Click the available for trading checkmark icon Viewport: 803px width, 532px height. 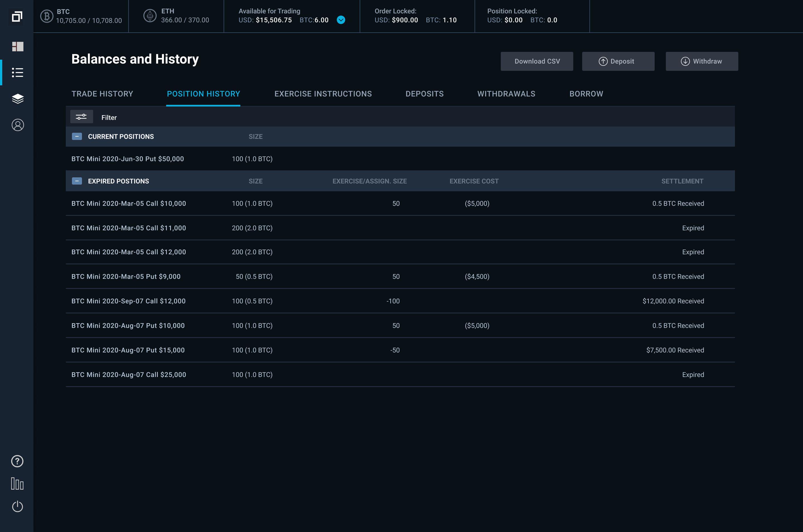[x=341, y=20]
